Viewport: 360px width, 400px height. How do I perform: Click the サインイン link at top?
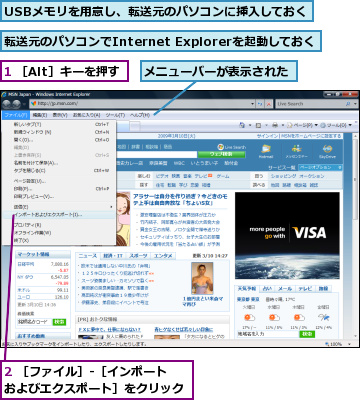266,136
